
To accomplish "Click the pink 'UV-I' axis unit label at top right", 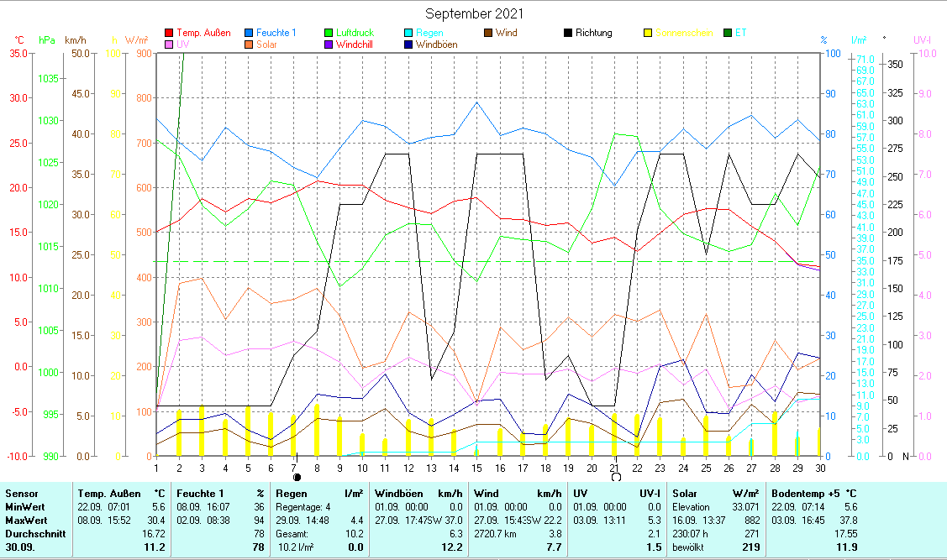I will [x=923, y=39].
